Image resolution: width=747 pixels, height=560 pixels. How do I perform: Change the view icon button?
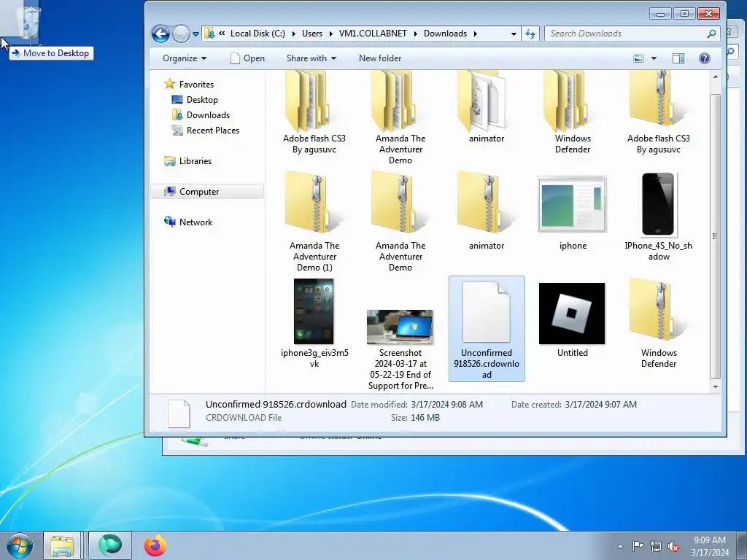638,58
